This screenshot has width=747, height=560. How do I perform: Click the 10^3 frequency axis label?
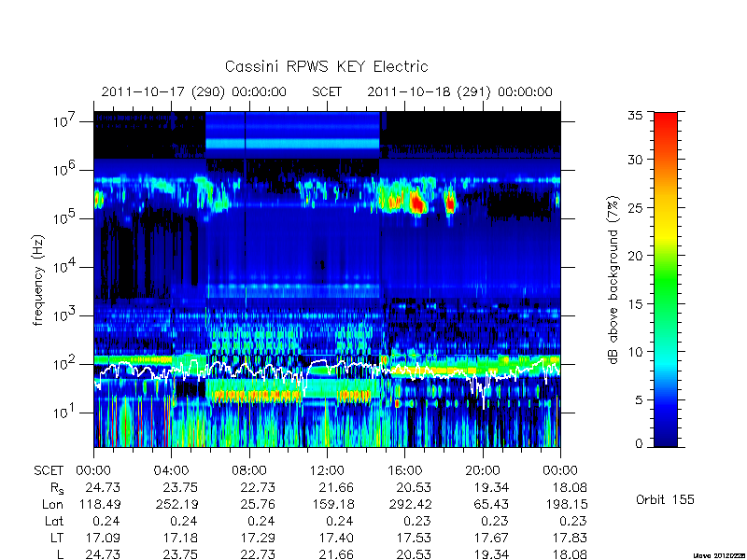click(x=63, y=315)
